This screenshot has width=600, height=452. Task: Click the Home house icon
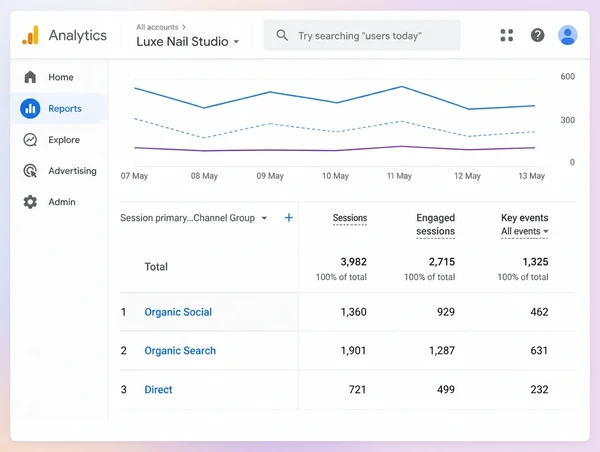pyautogui.click(x=30, y=77)
